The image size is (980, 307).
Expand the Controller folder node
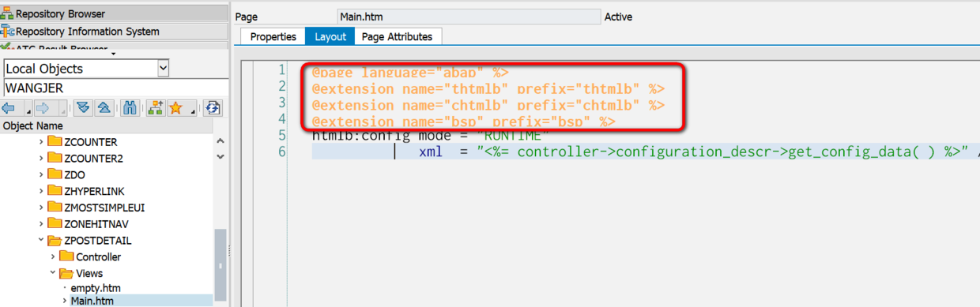53,256
